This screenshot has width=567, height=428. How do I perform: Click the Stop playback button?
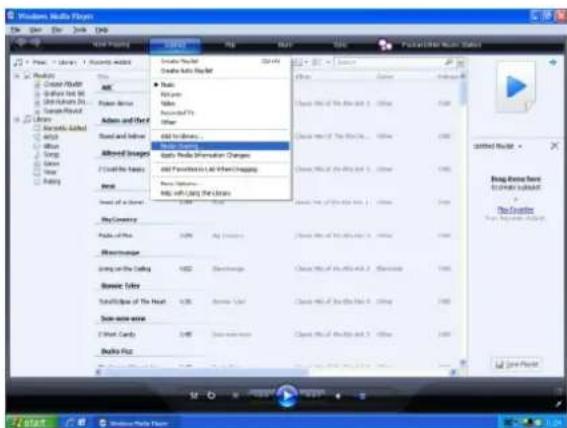click(x=235, y=396)
